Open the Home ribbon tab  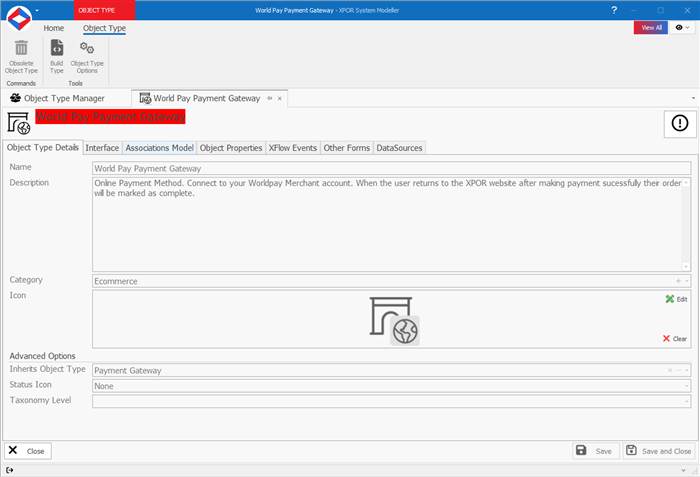[54, 28]
